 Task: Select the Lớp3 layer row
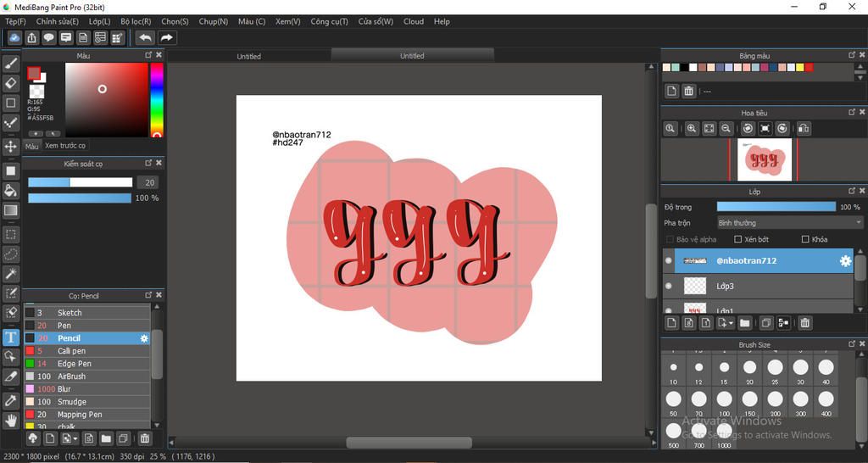pos(759,286)
